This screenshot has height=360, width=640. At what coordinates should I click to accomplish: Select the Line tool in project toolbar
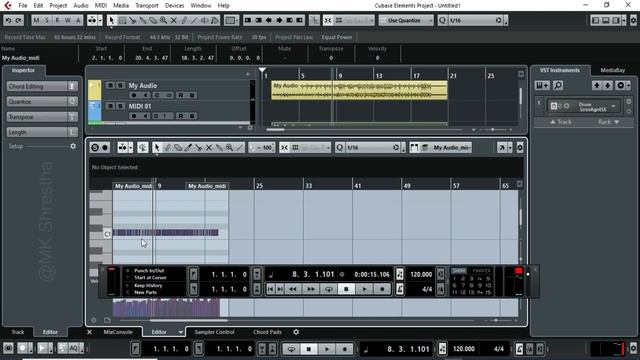(x=194, y=20)
